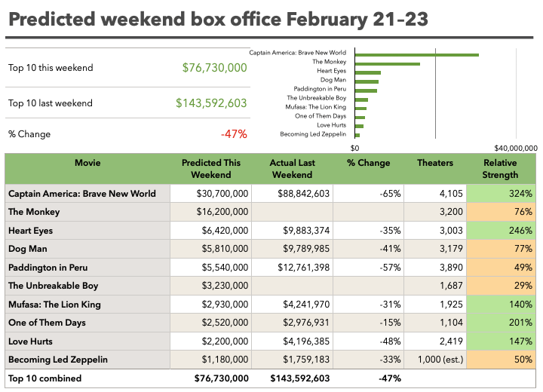This screenshot has height=392, width=543.
Task: Click the 2,419 theaters cell
Action: 435,341
